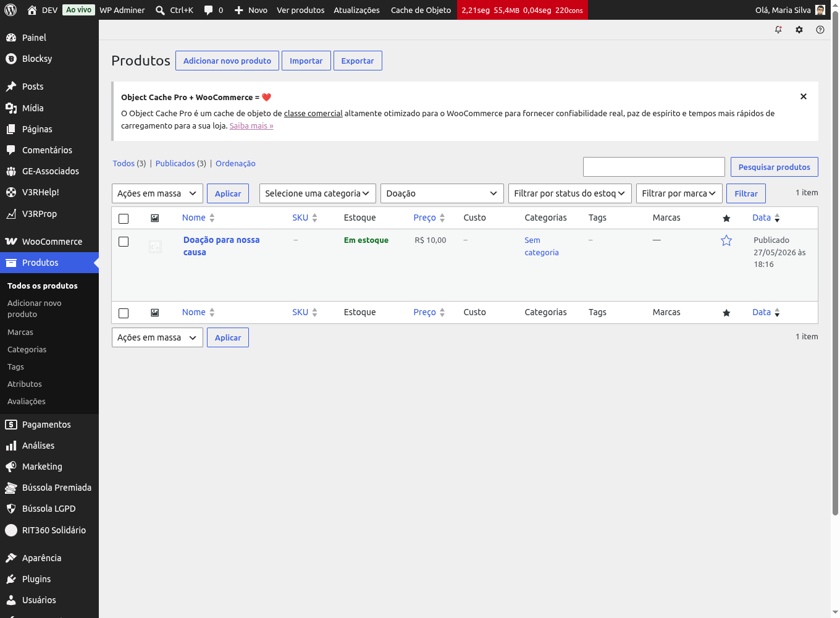Click the Filtrar button
The height and width of the screenshot is (618, 840).
point(746,193)
